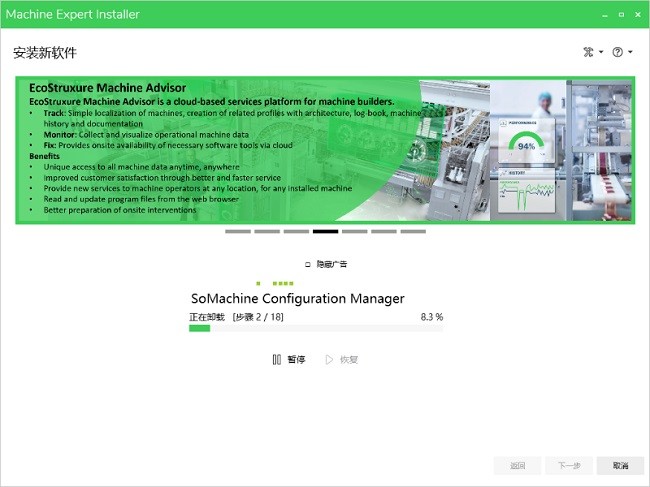Select the first banner slide indicator
The image size is (650, 487).
(x=238, y=231)
